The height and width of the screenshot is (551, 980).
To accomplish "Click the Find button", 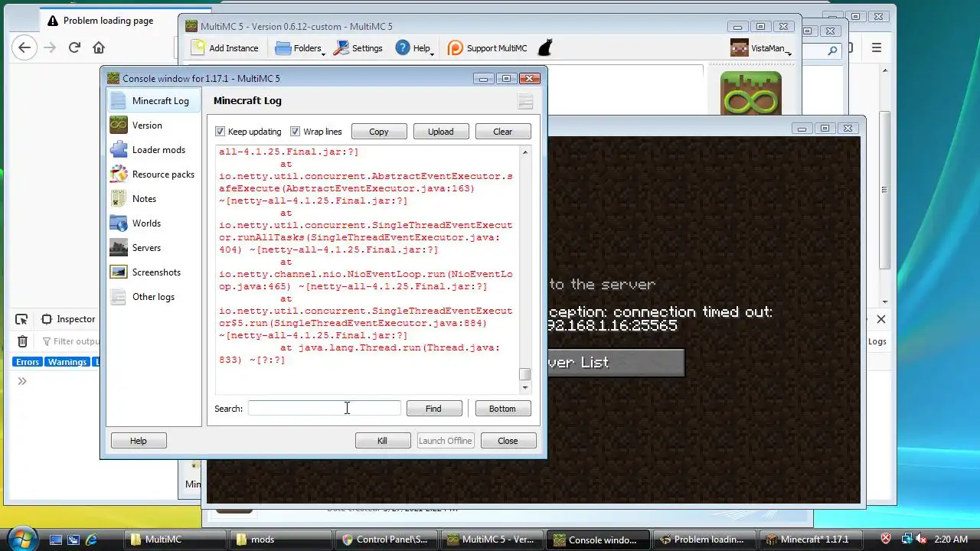I will click(x=434, y=409).
